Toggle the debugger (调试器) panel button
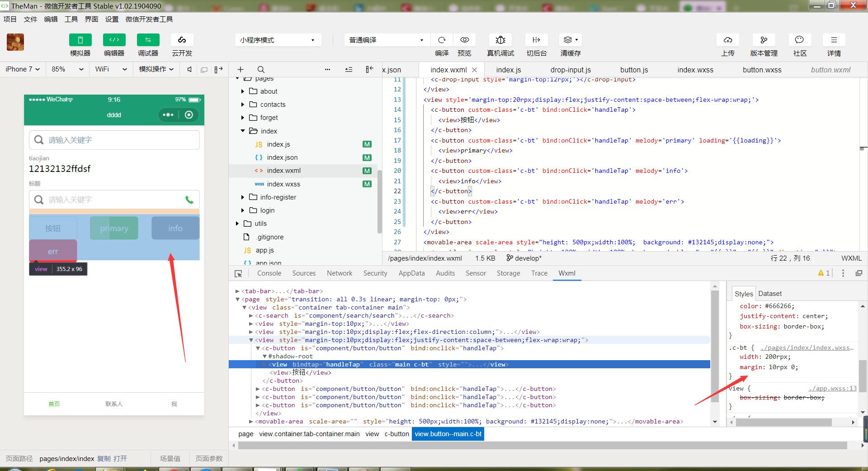The width and height of the screenshot is (868, 471). [x=148, y=40]
